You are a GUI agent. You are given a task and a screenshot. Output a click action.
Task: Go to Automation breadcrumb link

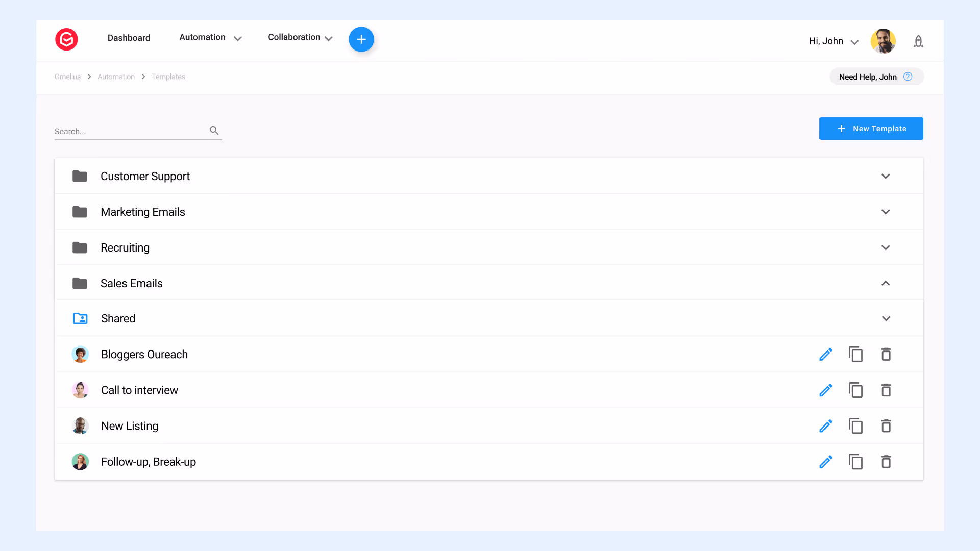click(116, 77)
